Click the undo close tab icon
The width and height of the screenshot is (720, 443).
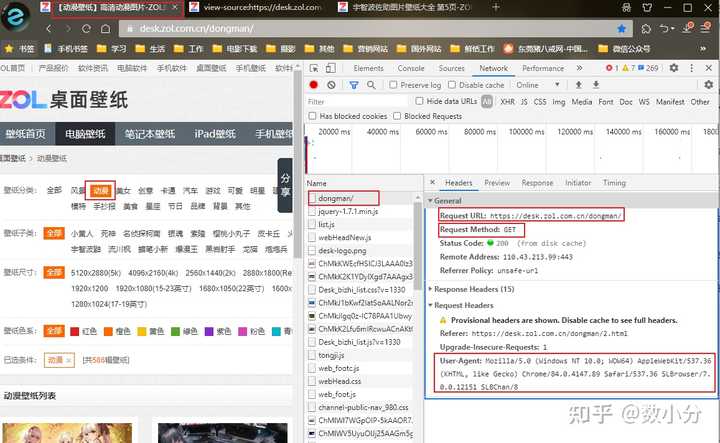[665, 29]
